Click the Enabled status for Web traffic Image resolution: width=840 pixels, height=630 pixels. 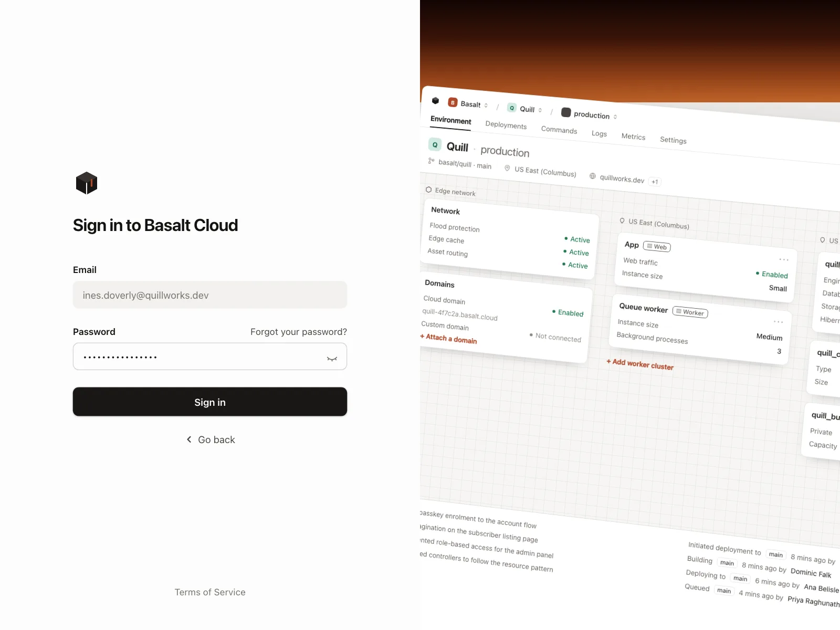[772, 275]
